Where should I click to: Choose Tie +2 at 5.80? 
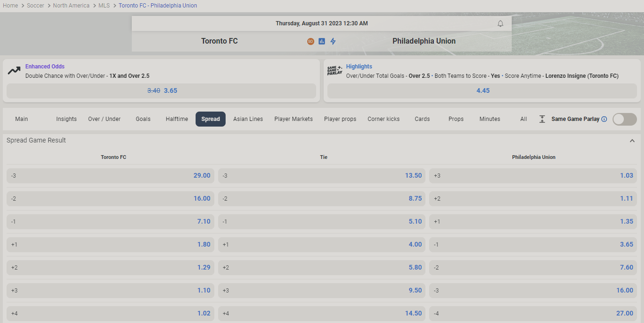pos(322,268)
